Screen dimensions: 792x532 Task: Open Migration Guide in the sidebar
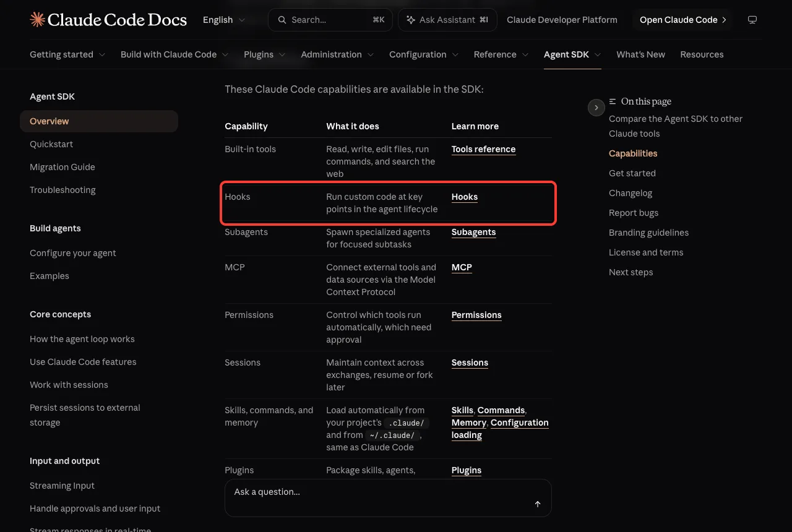pyautogui.click(x=62, y=167)
